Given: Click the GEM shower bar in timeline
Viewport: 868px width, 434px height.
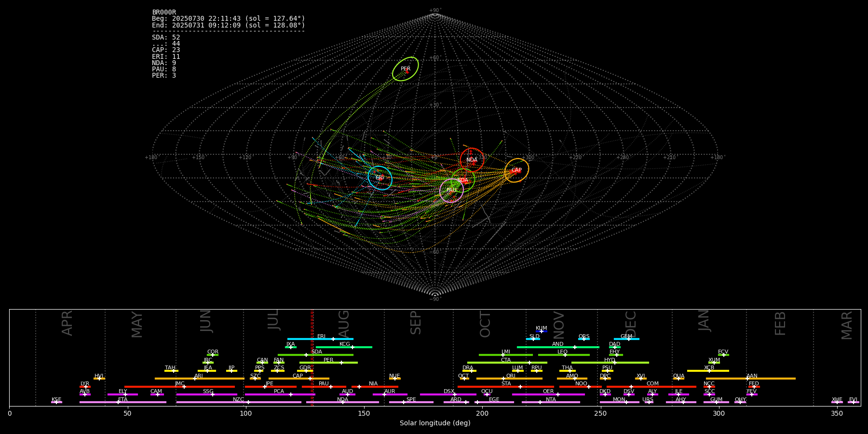Looking at the screenshot, I should click(x=626, y=339).
